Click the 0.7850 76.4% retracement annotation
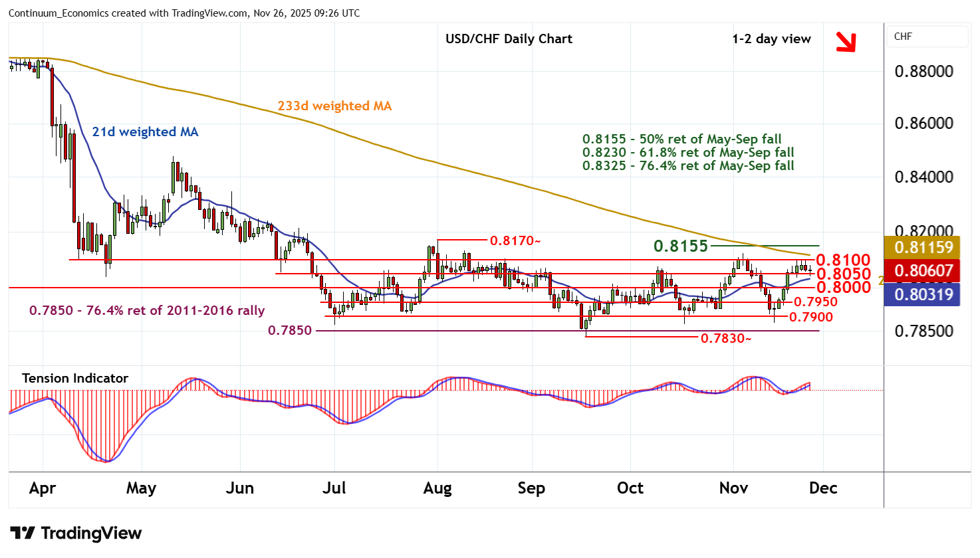The image size is (980, 558). point(147,310)
